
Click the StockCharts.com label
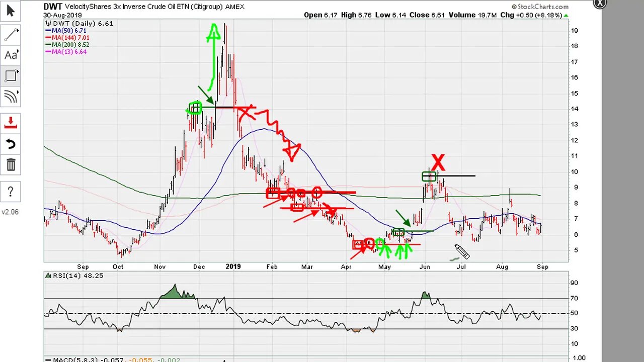[x=540, y=7]
